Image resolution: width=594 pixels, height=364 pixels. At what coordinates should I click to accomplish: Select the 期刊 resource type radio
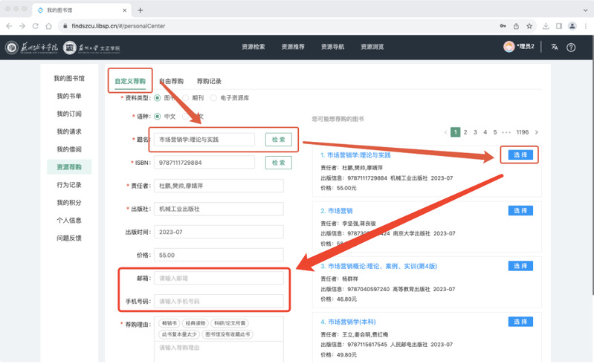(x=187, y=98)
